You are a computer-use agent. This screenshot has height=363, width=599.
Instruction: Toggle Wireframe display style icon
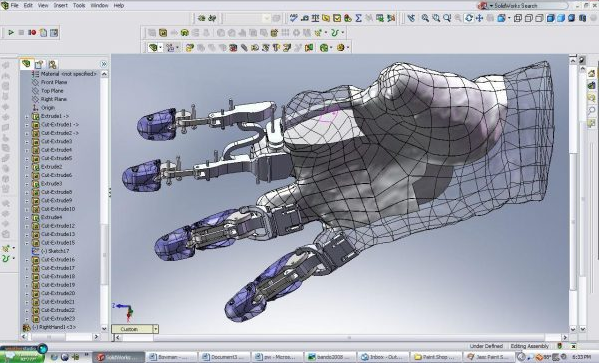click(x=518, y=18)
